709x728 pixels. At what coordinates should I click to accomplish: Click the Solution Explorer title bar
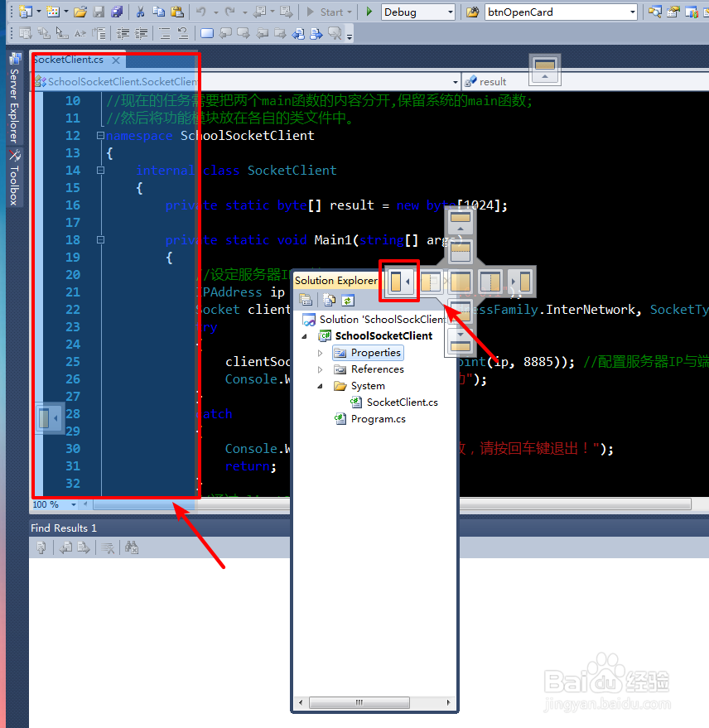[x=336, y=281]
